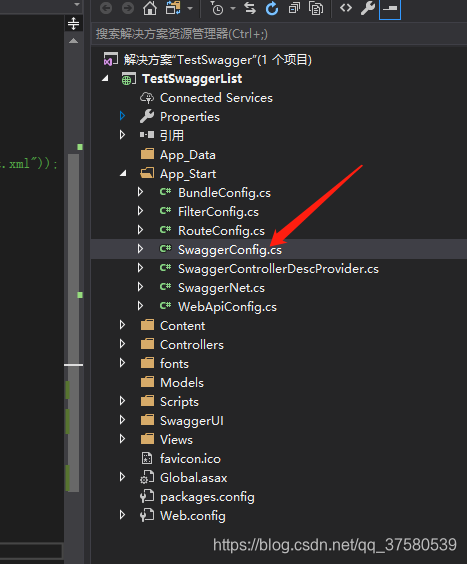Select the SwaggerUI folder
467x564 pixels.
[x=192, y=421]
